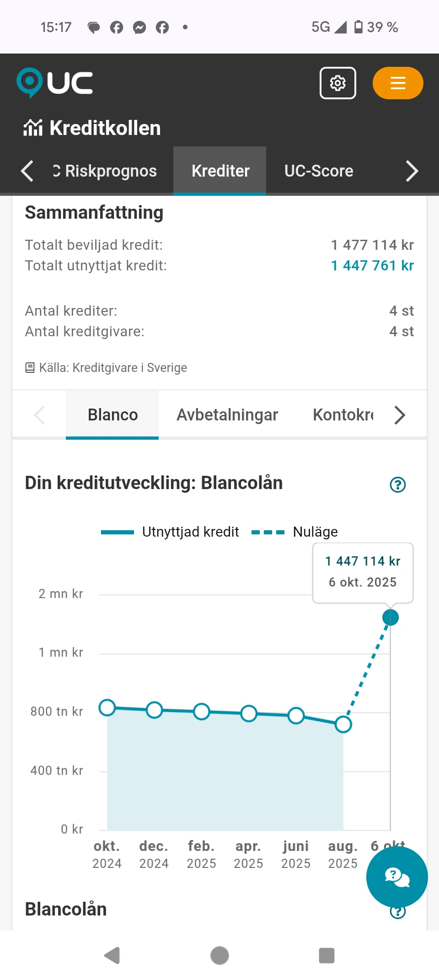The height and width of the screenshot is (980, 439).
Task: Move top tabs right with arrow
Action: pos(412,171)
